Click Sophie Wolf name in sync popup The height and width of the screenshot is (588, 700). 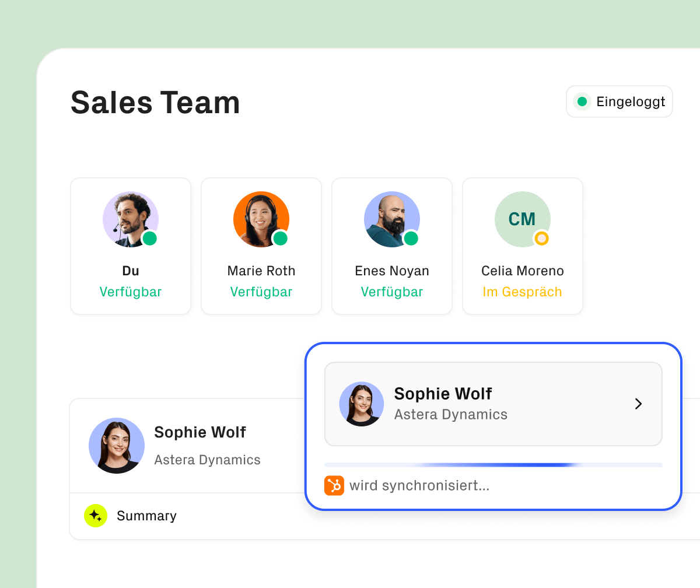coord(443,394)
